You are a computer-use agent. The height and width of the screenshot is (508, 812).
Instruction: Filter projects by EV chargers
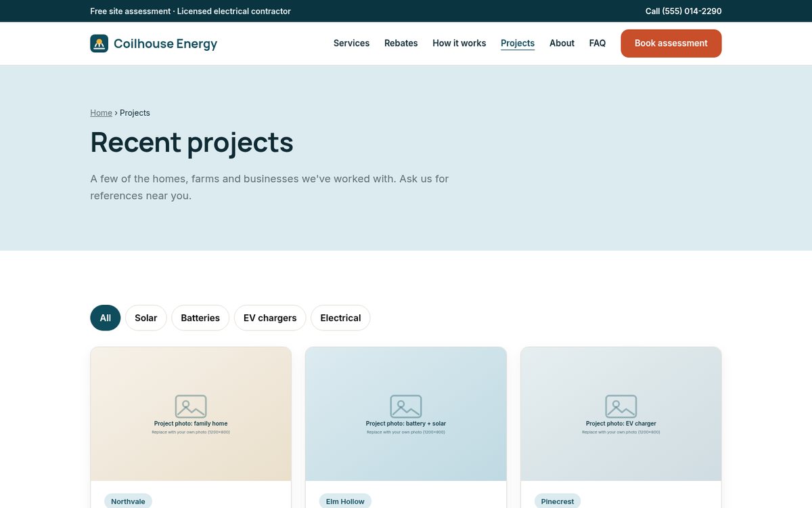click(270, 318)
